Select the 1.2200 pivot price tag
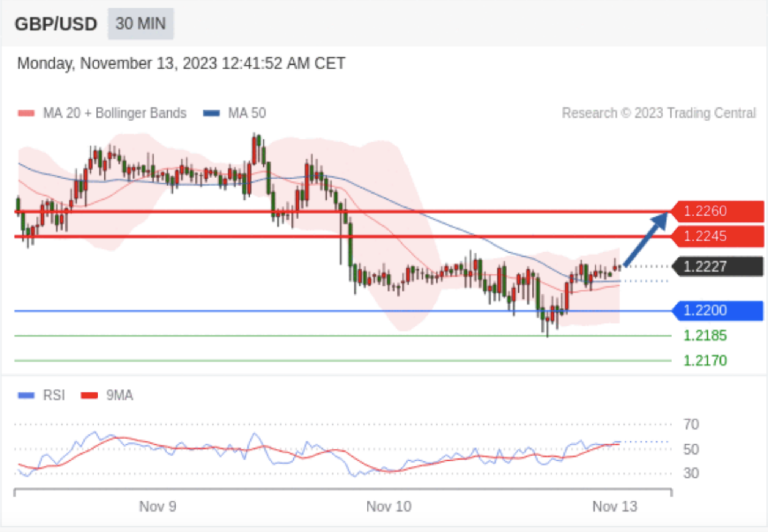 (x=717, y=311)
